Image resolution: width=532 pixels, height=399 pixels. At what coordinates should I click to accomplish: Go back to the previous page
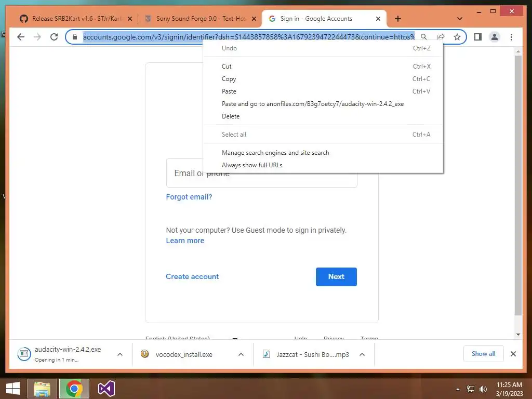21,37
